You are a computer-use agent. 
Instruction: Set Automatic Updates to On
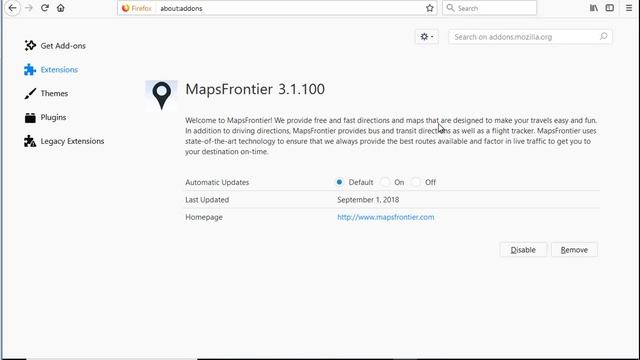pos(385,182)
